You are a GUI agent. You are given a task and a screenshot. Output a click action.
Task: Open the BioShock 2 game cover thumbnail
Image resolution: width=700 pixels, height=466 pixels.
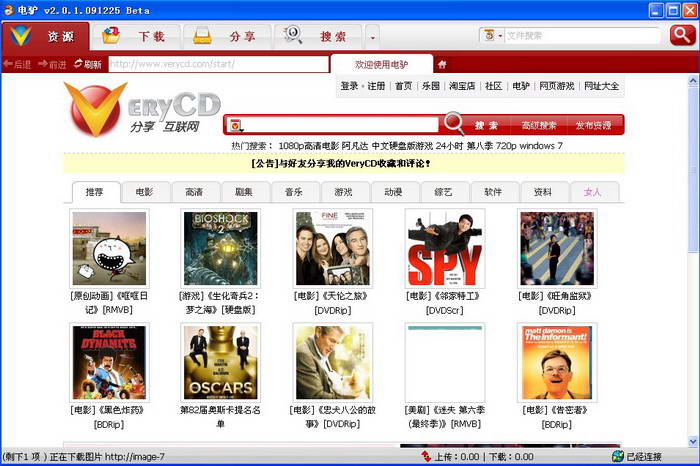tap(221, 248)
